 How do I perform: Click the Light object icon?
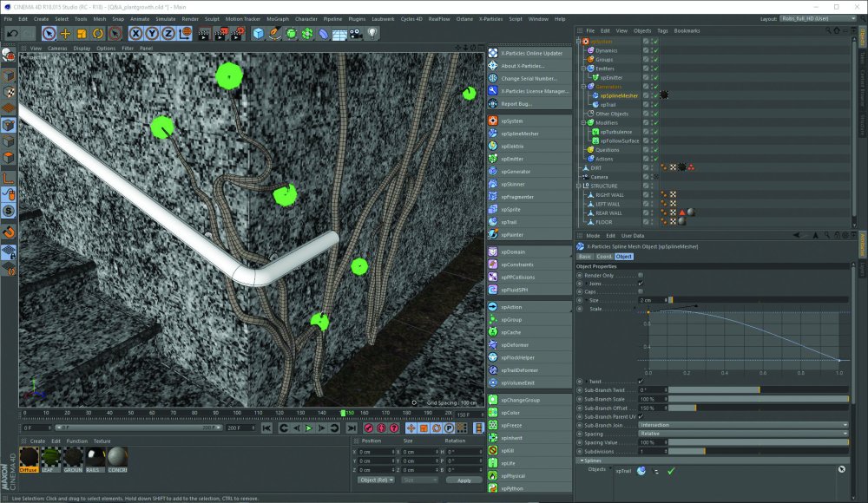click(x=372, y=34)
